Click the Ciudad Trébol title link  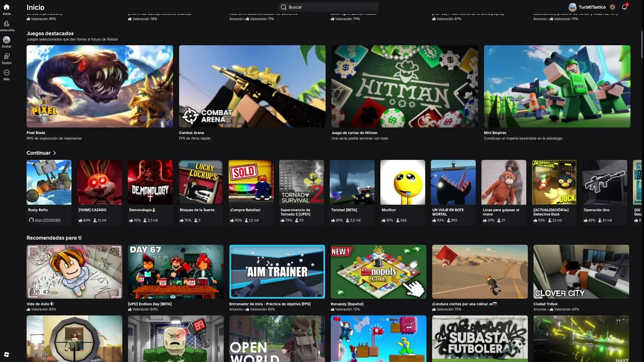pyautogui.click(x=545, y=304)
